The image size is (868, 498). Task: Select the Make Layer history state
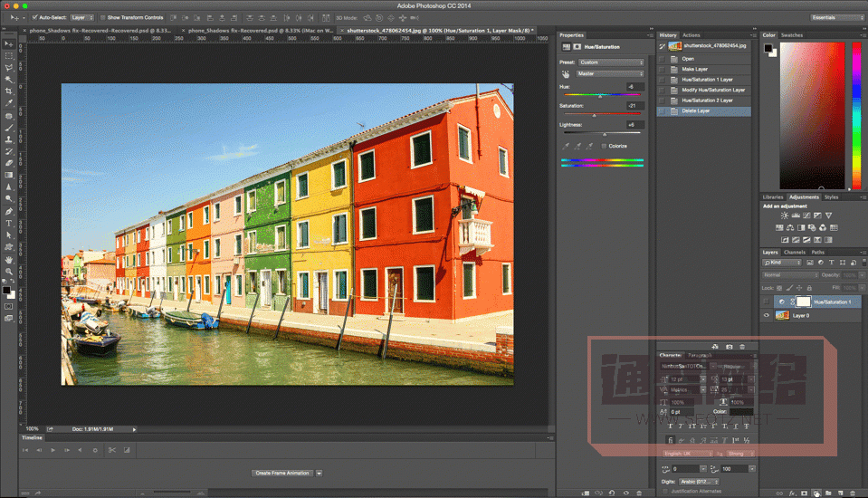click(695, 69)
